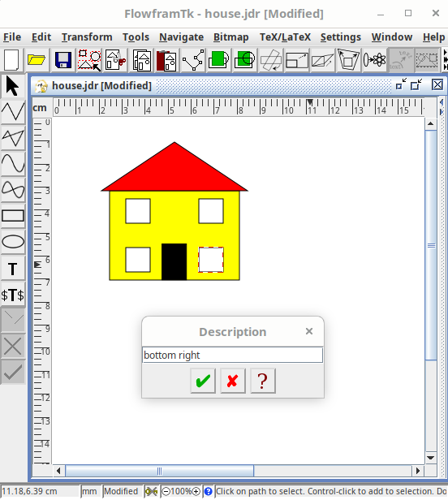The height and width of the screenshot is (500, 448).
Task: Open the Tools menu
Action: click(x=136, y=37)
